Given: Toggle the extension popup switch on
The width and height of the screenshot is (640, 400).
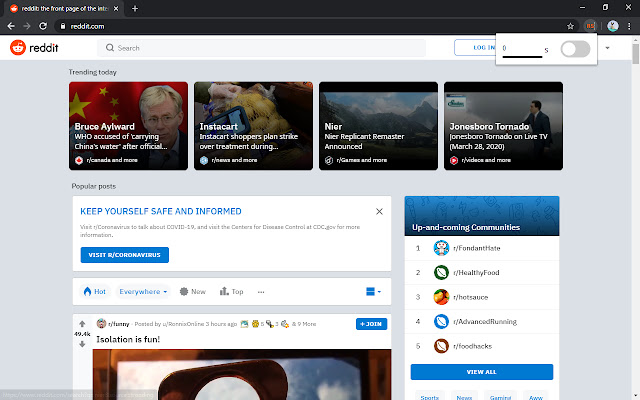Looking at the screenshot, I should click(575, 49).
